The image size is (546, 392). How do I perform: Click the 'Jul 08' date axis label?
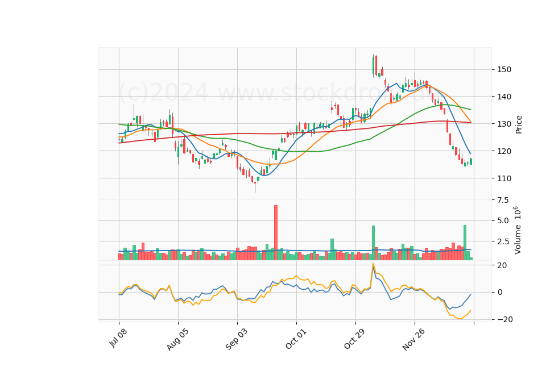click(x=118, y=337)
